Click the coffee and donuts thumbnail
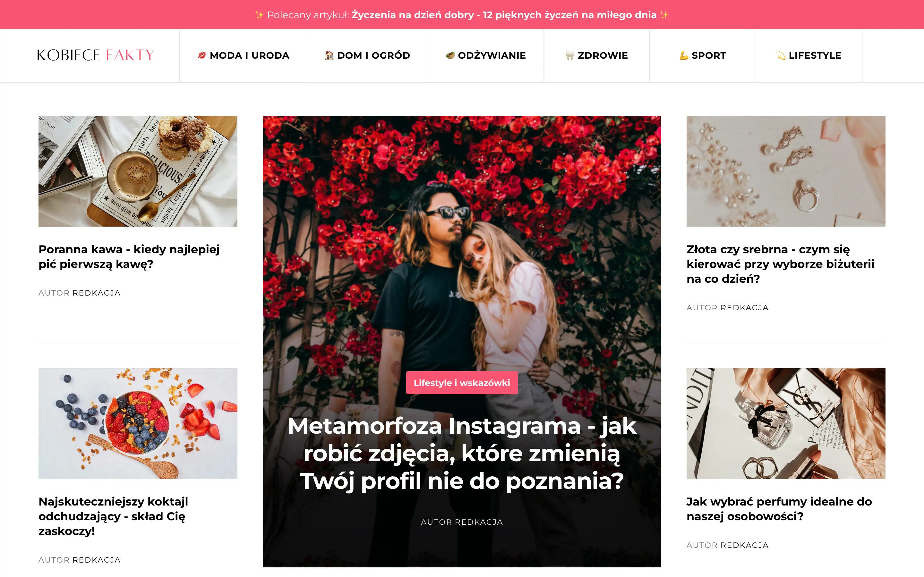924x577 pixels. pos(138,171)
